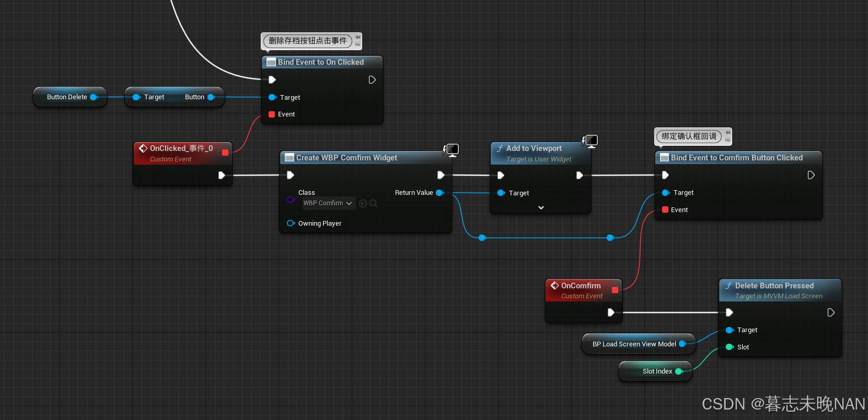
Task: Select the 删除存档按钮点击事件 comment bubble text
Action: [308, 41]
